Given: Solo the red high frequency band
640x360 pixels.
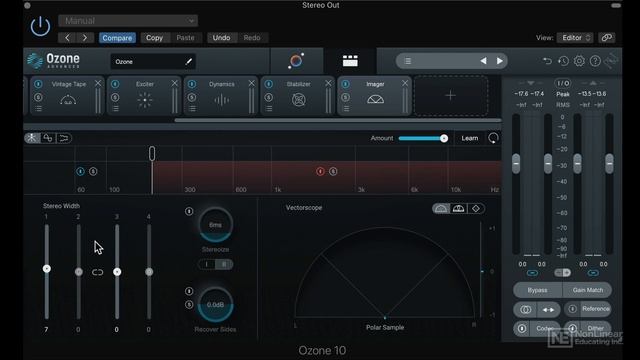Looking at the screenshot, I should (x=333, y=171).
